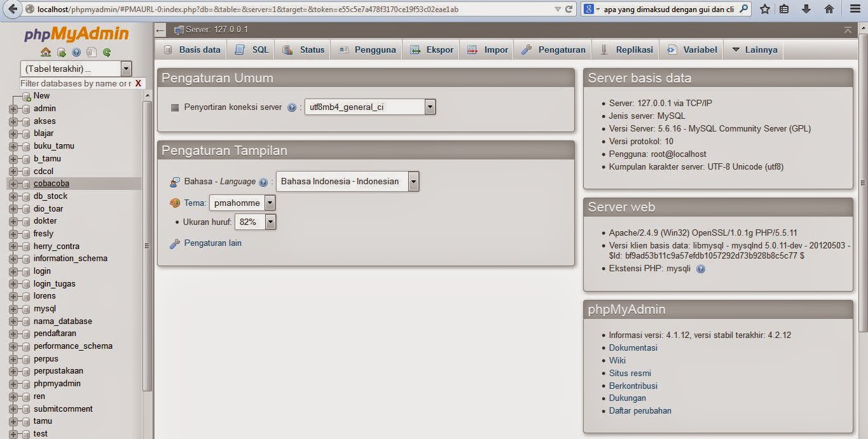Click help icon beside Ekstensi PHP mysqli
Viewport: 868px width, 439px height.
(x=701, y=269)
